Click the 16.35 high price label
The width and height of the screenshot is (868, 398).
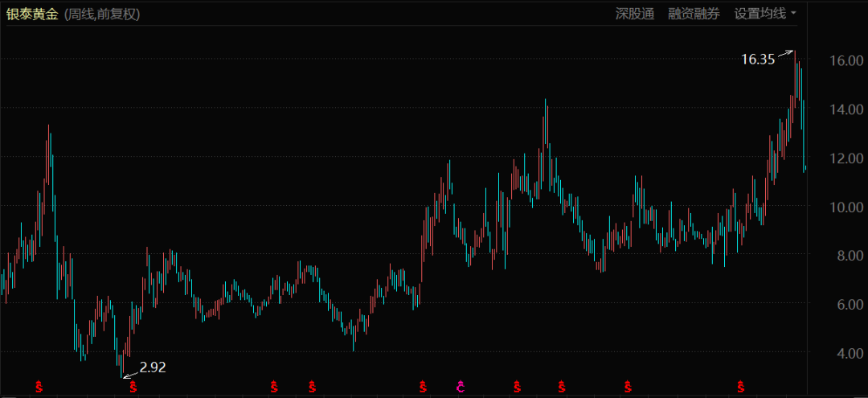(x=757, y=59)
